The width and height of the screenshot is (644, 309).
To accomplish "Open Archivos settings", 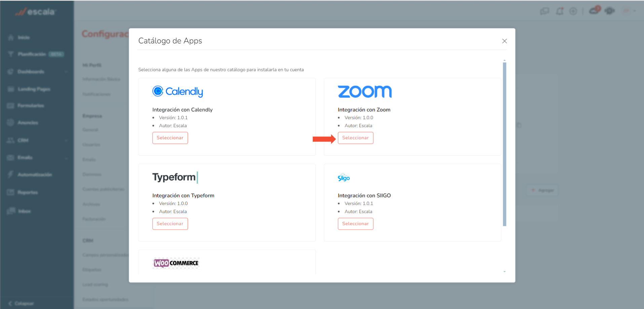I will click(91, 204).
